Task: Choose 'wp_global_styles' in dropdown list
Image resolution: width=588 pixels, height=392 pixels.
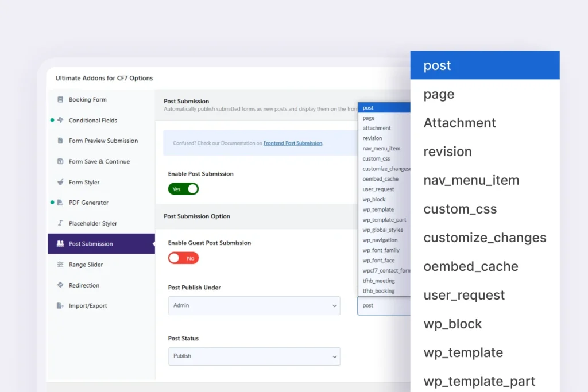Action: 384,230
